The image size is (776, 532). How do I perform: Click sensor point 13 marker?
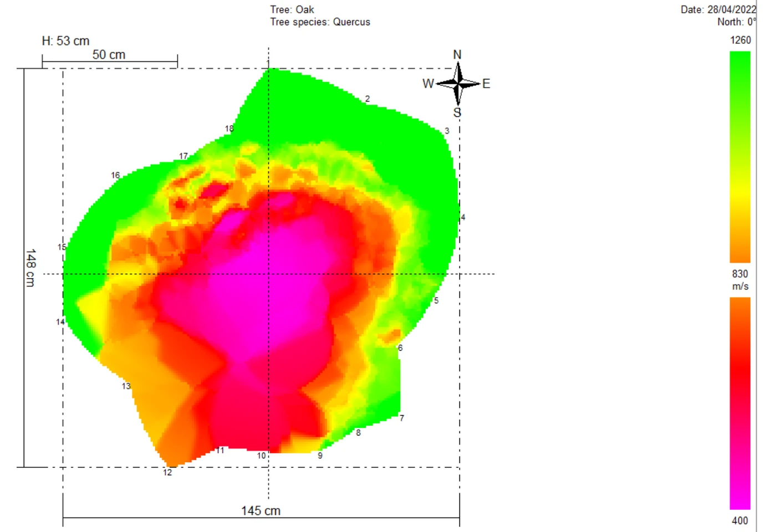coord(126,386)
